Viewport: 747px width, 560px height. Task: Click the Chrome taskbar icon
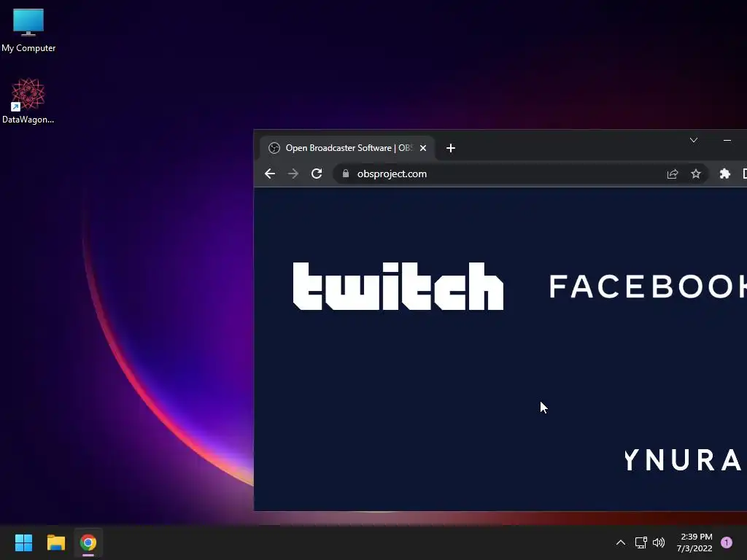click(x=88, y=542)
